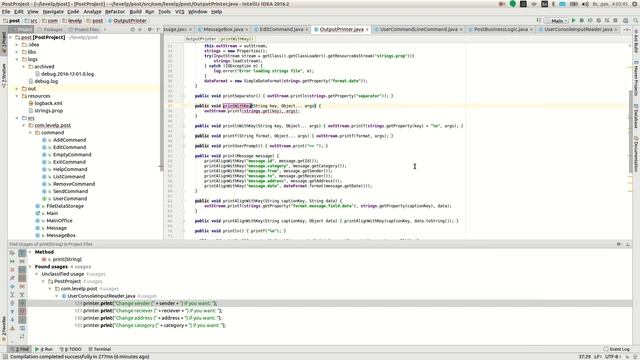The width and height of the screenshot is (640, 360).
Task: Open Find panel settings gear icon
Action: click(x=619, y=244)
